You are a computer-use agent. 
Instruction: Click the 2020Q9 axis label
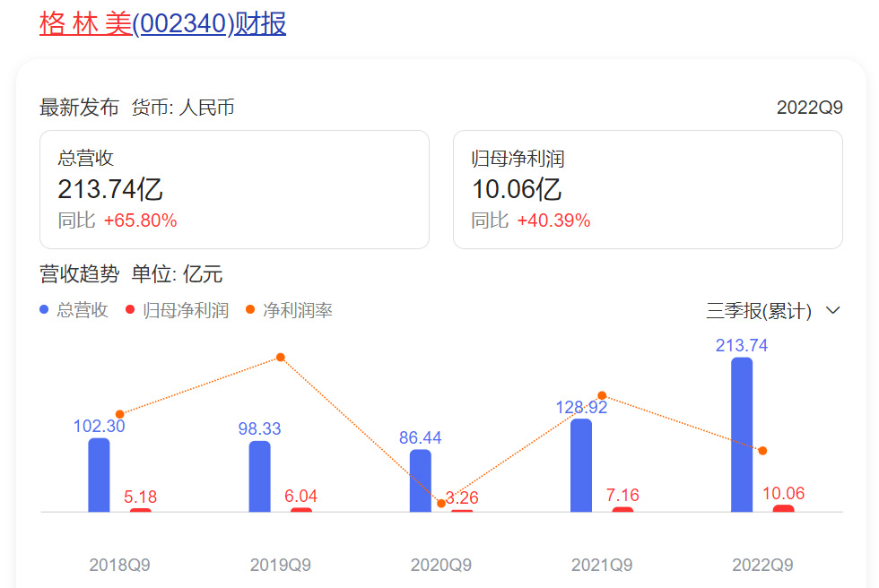coord(441,565)
